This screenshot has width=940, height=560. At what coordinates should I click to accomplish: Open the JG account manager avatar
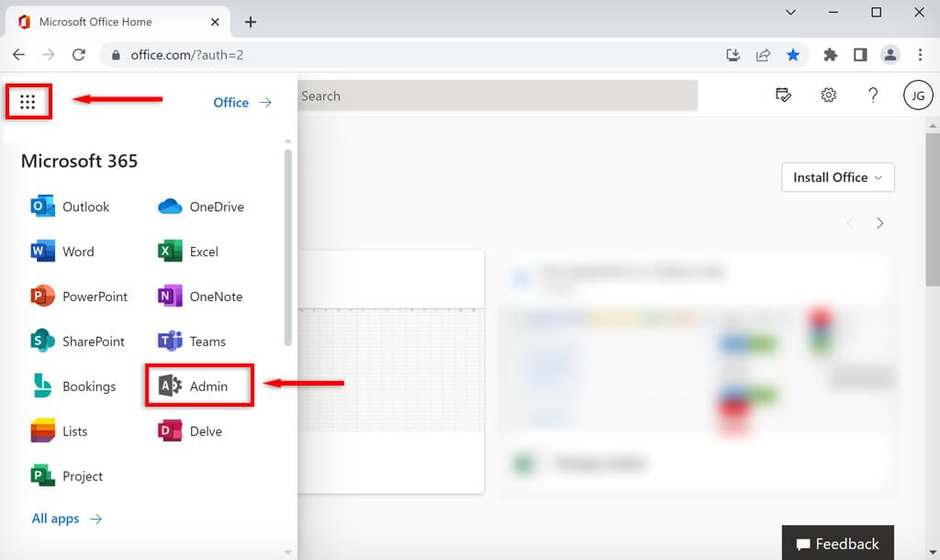918,95
